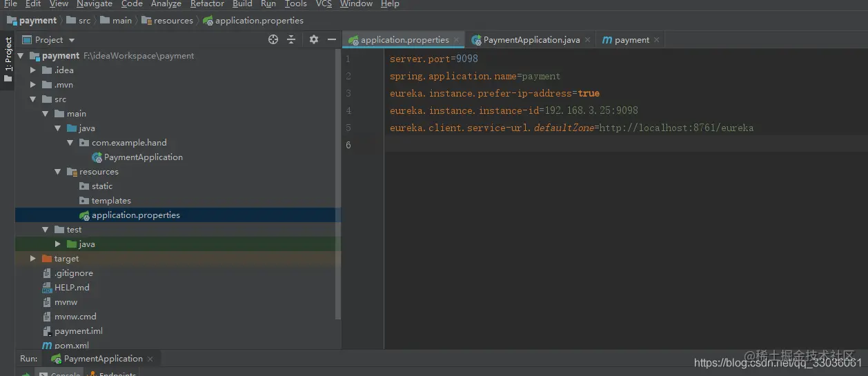Close the PaymentApplication run tab
868x376 pixels.
pyautogui.click(x=150, y=359)
